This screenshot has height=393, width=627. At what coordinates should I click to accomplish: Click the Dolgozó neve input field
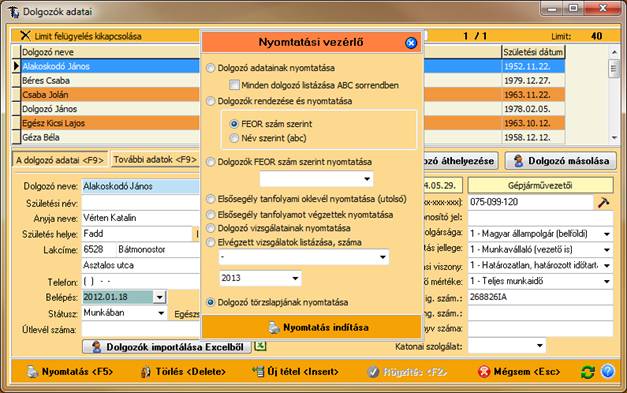point(140,186)
